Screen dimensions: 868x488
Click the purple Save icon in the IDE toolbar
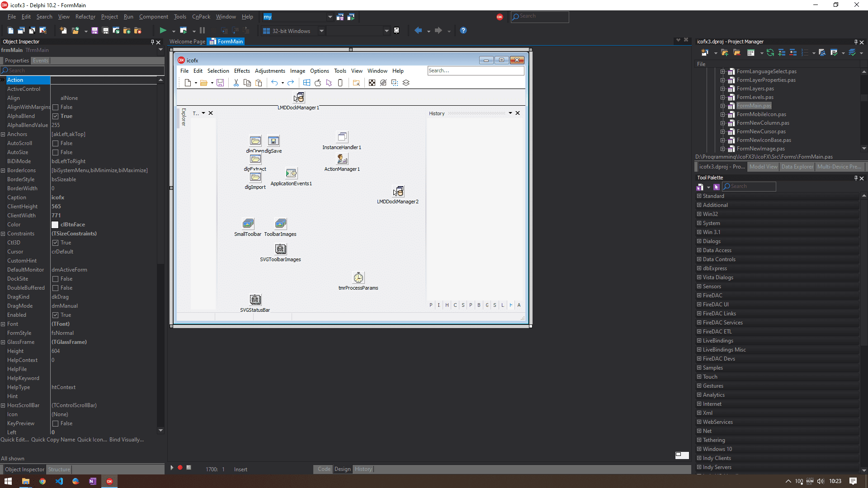pyautogui.click(x=94, y=31)
